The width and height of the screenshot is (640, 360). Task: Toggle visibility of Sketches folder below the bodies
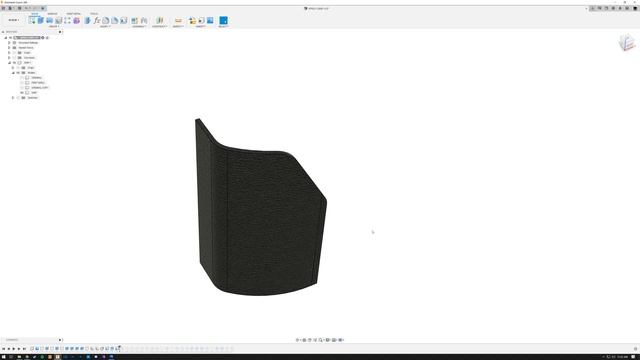18,98
